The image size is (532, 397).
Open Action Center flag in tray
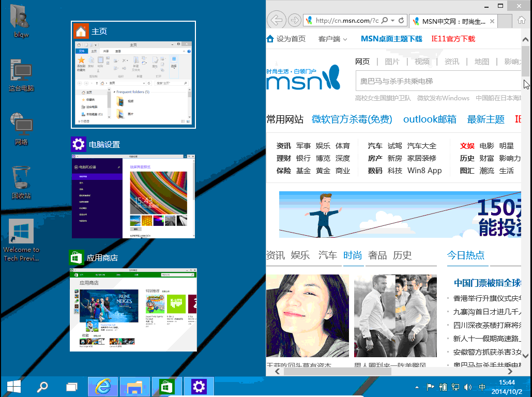point(430,387)
